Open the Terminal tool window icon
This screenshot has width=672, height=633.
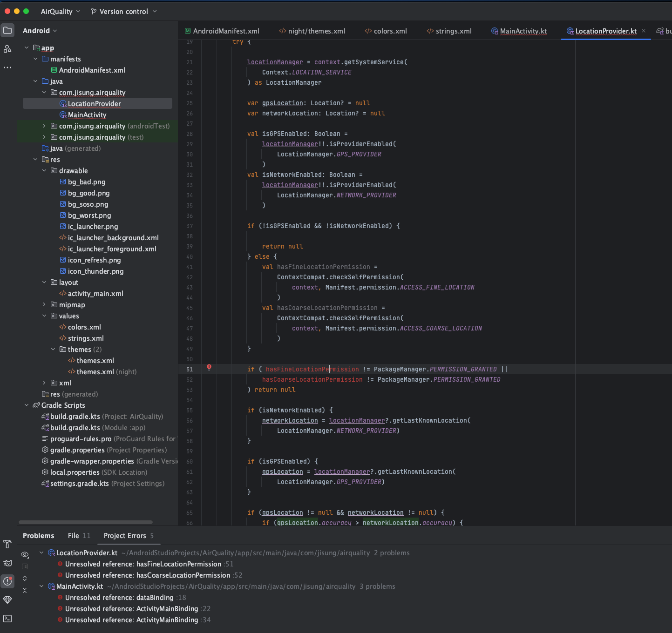[7, 619]
